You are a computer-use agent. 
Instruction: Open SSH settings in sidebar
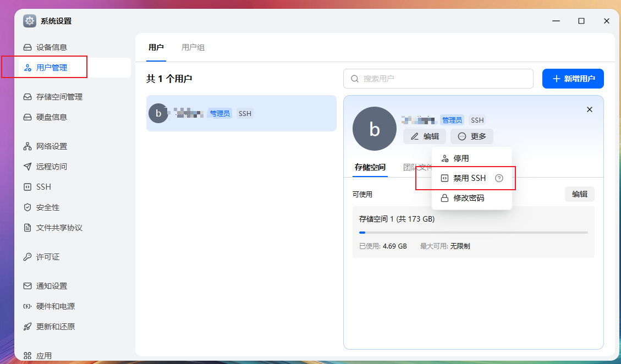tap(37, 186)
